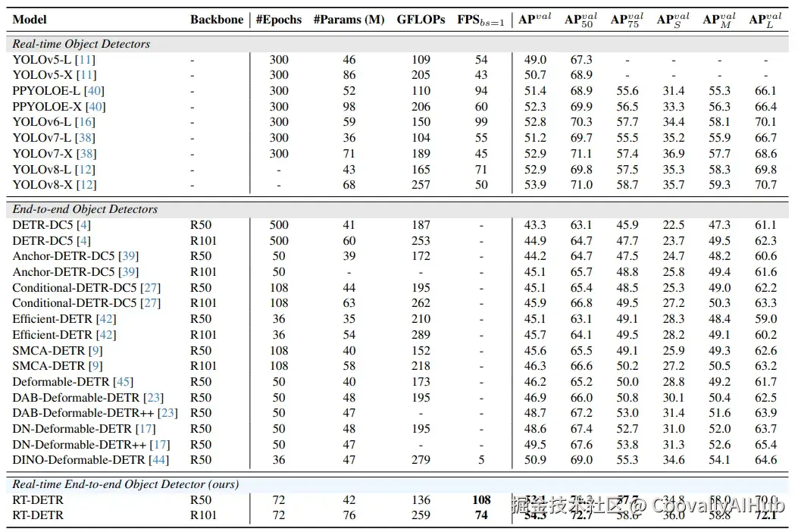Click the YOLOv5-L model name

coord(42,60)
